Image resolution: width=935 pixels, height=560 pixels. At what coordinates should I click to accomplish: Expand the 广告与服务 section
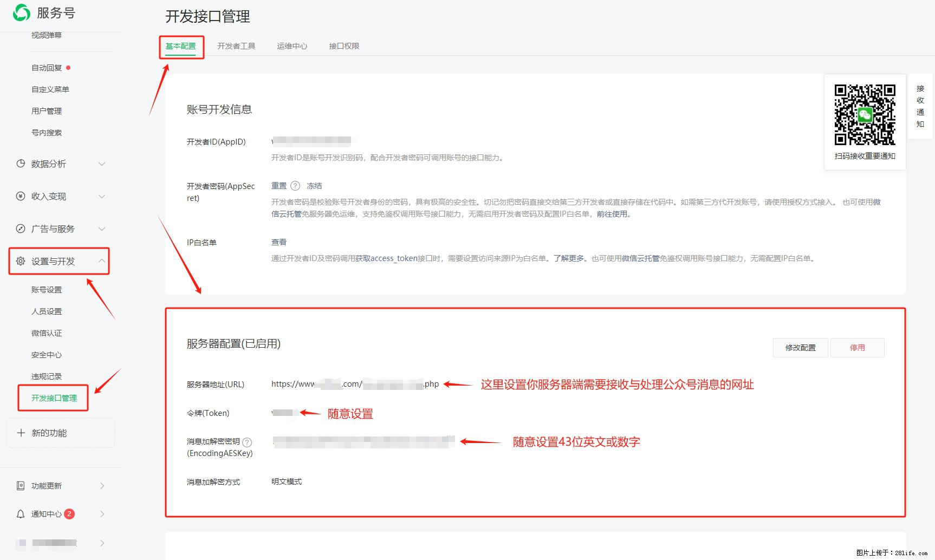click(101, 229)
